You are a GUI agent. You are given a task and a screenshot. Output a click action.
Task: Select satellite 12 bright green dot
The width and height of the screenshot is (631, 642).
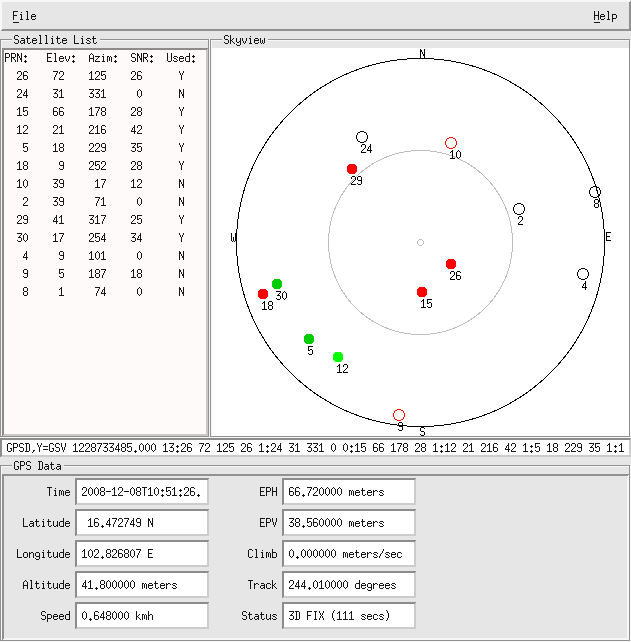(x=338, y=357)
